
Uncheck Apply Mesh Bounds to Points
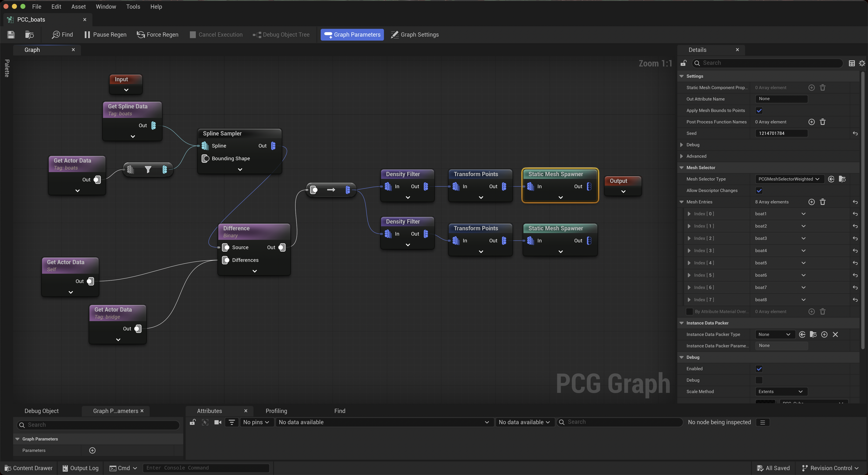coord(759,110)
